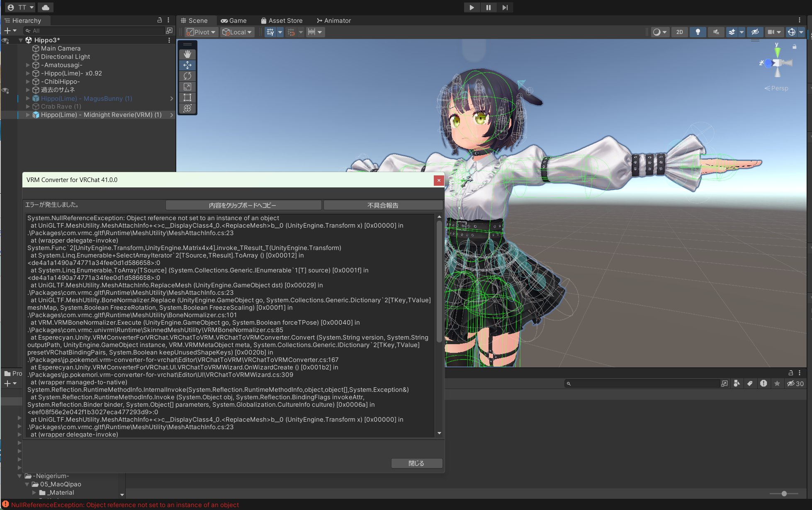
Task: Select the Hand view tool
Action: [187, 54]
